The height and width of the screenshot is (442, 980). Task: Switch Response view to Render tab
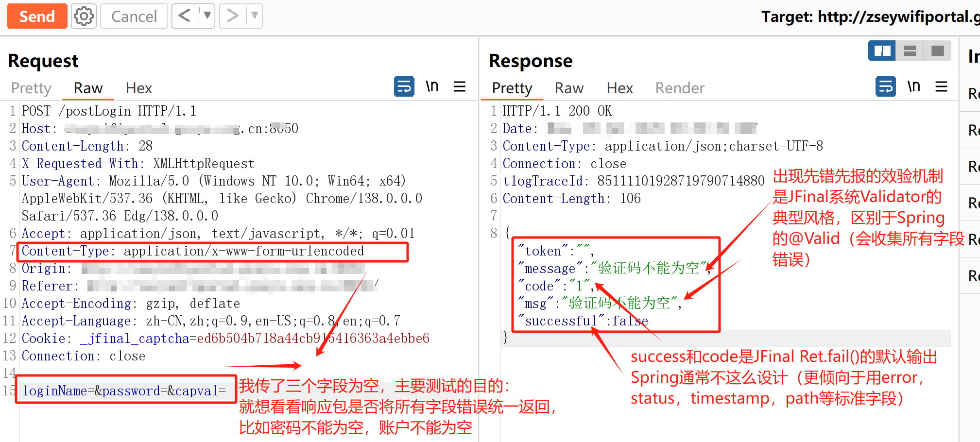[x=680, y=88]
